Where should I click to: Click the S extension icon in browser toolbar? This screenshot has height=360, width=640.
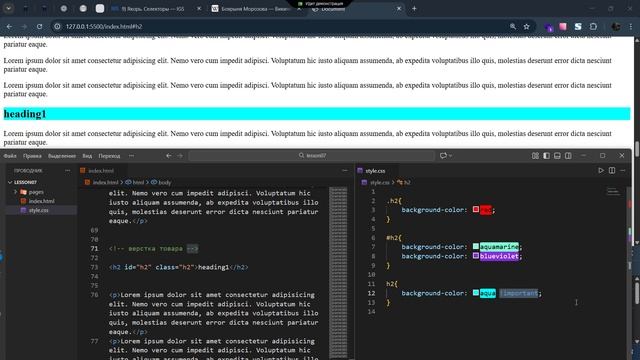pyautogui.click(x=578, y=27)
